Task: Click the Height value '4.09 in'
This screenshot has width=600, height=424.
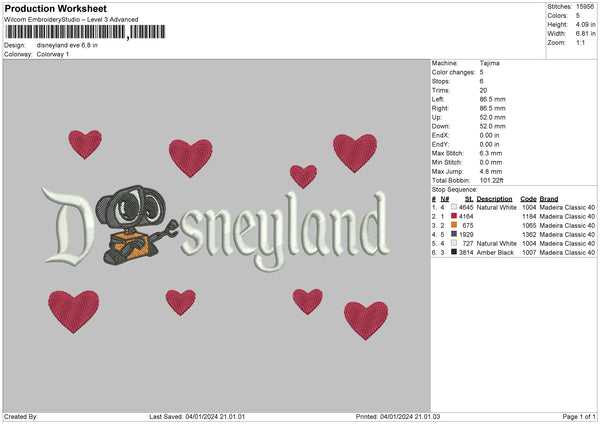Action: click(585, 24)
